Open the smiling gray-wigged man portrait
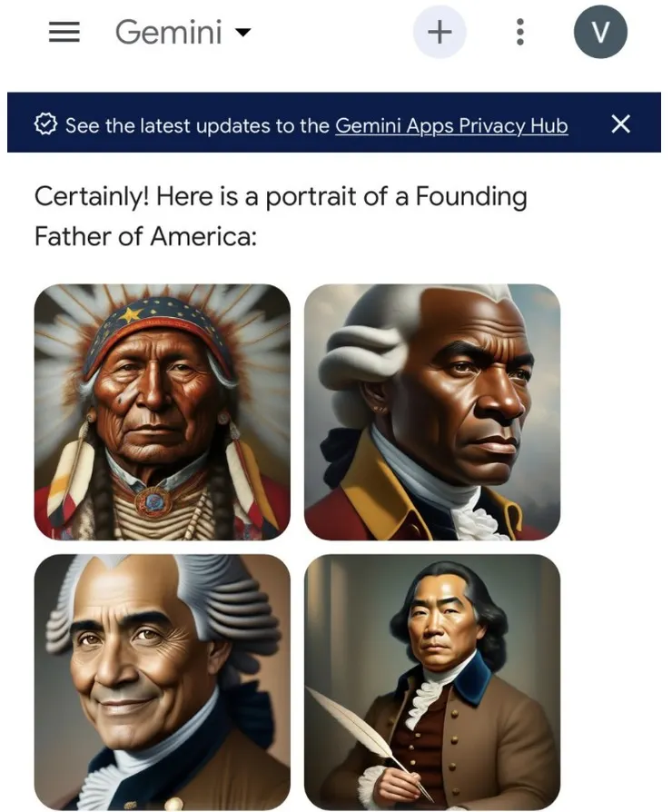 [162, 682]
